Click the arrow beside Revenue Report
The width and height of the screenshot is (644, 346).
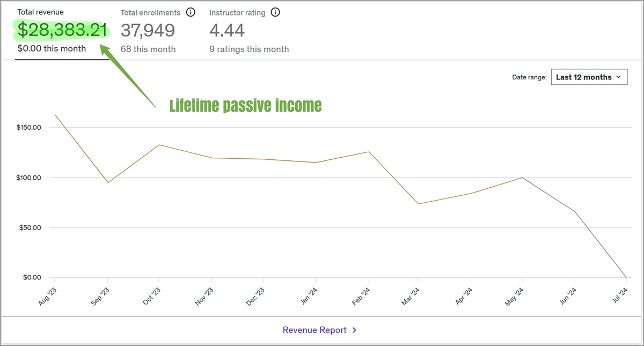[x=355, y=330]
